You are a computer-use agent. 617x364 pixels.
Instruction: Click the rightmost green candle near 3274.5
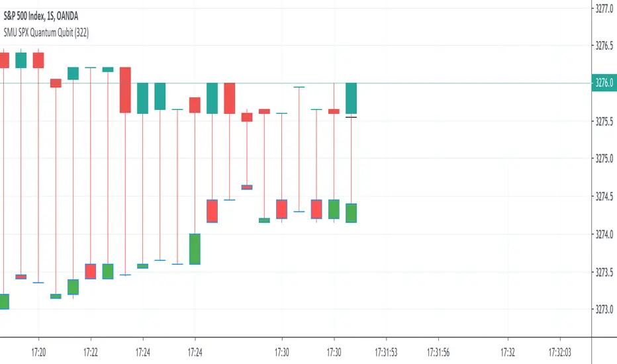click(352, 212)
